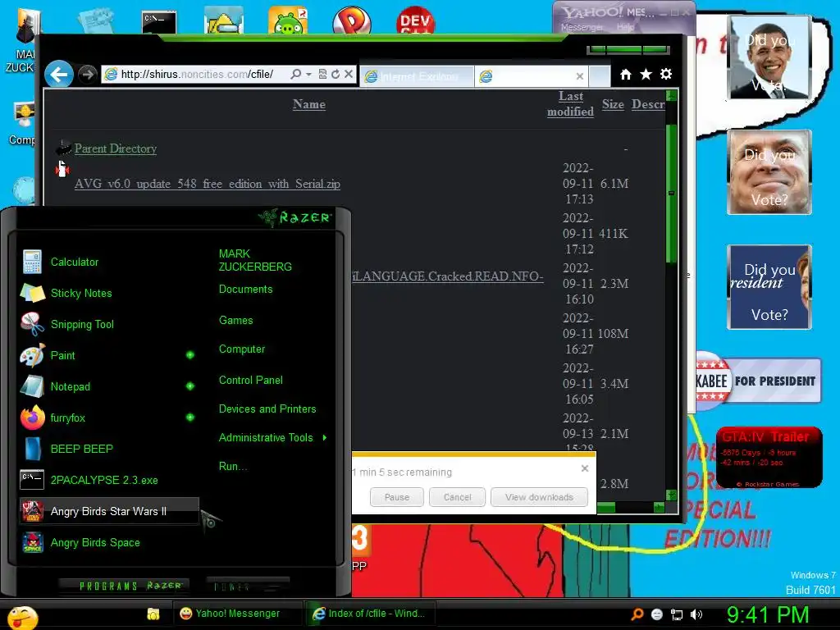The image size is (840, 630).
Task: Open favorites with the star icon
Action: tap(646, 74)
